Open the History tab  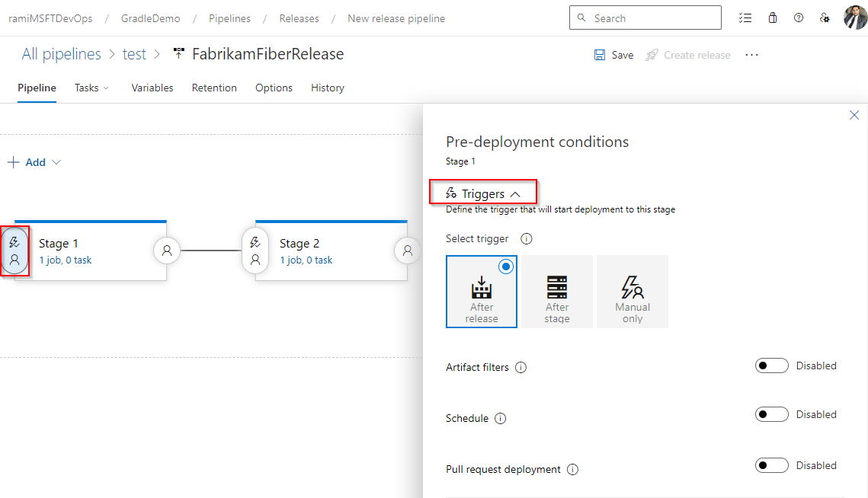tap(327, 88)
